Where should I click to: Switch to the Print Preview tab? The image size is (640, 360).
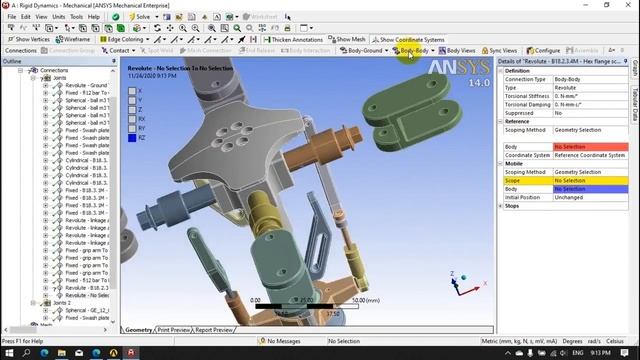coord(174,330)
